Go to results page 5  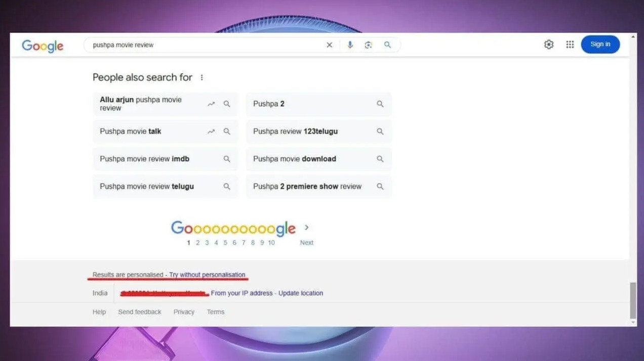pyautogui.click(x=225, y=243)
